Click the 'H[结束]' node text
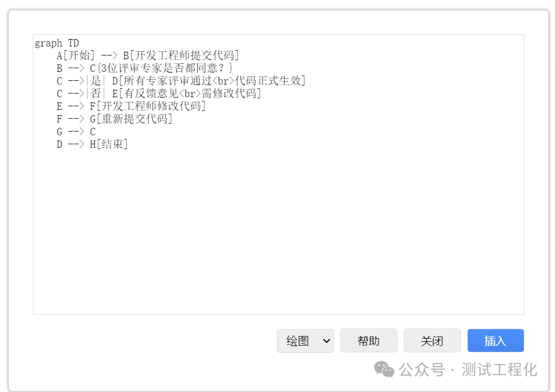The image size is (555, 392). pos(109,145)
